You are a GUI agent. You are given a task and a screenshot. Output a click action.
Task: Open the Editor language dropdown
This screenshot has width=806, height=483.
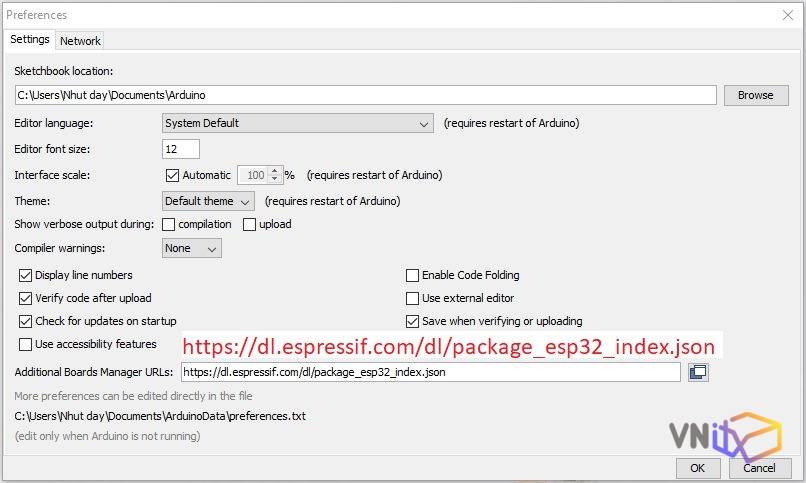[297, 123]
